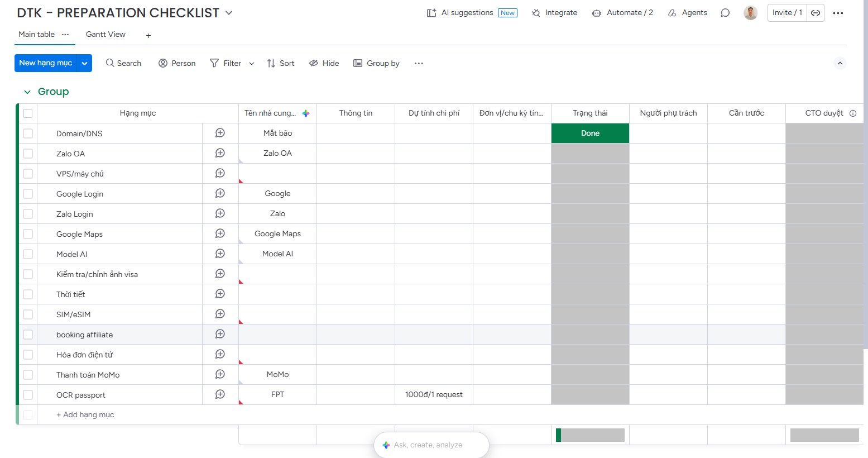Check the Domain/DNS row checkbox

tap(28, 133)
